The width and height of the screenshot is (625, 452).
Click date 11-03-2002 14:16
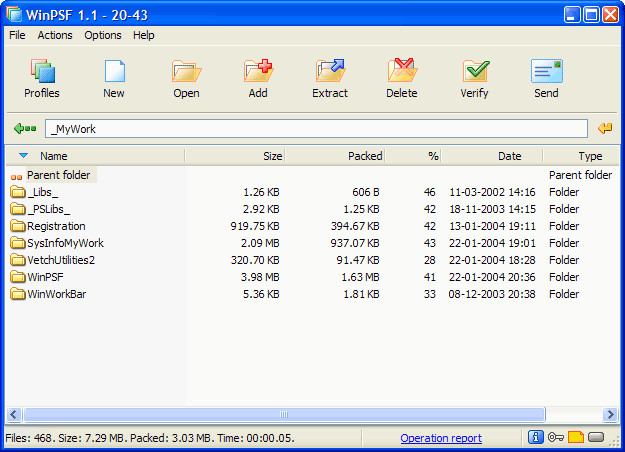coord(492,192)
